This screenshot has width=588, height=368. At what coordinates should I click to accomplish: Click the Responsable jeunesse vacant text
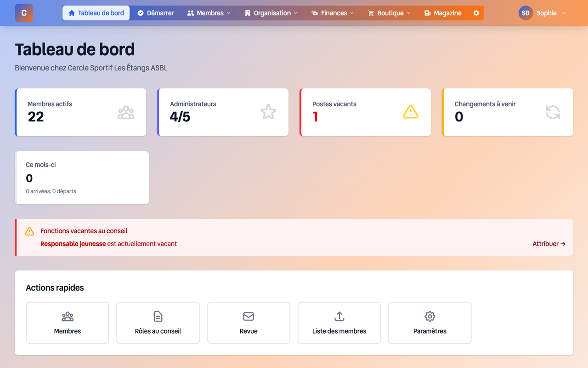108,244
